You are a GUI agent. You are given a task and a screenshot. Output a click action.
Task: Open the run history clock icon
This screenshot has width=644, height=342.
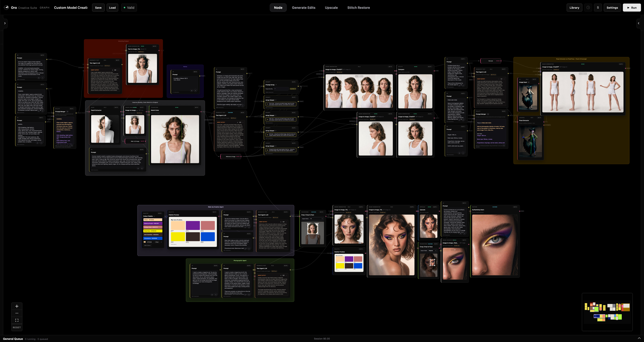click(588, 8)
